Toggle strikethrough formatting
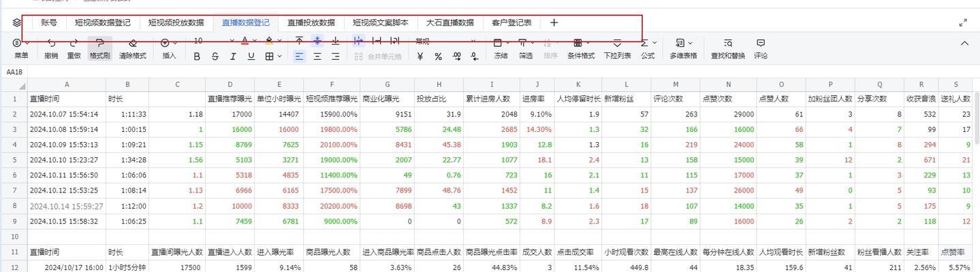980x272 pixels. (x=215, y=56)
